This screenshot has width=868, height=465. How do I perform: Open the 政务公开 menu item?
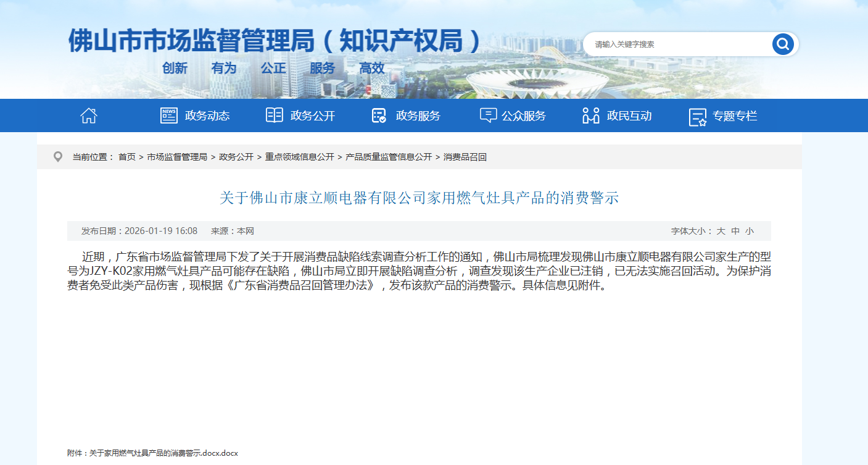[313, 115]
